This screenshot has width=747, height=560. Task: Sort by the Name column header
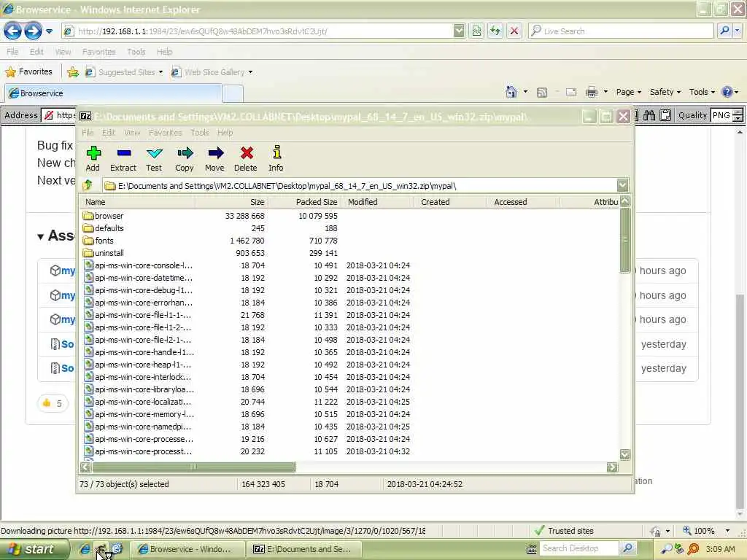pos(138,202)
